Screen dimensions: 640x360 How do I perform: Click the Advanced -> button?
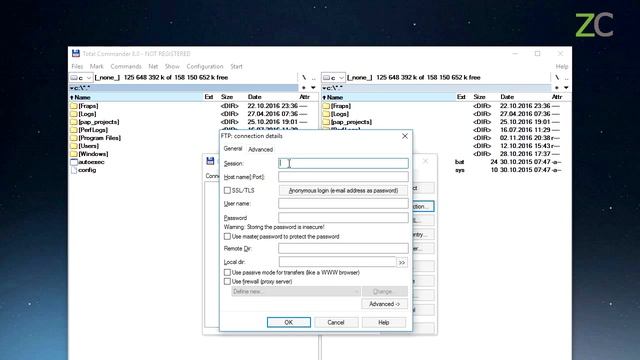(384, 304)
